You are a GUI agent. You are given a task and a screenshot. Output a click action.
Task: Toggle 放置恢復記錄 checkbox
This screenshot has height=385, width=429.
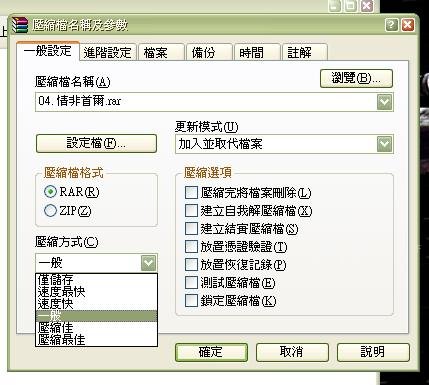click(x=191, y=265)
